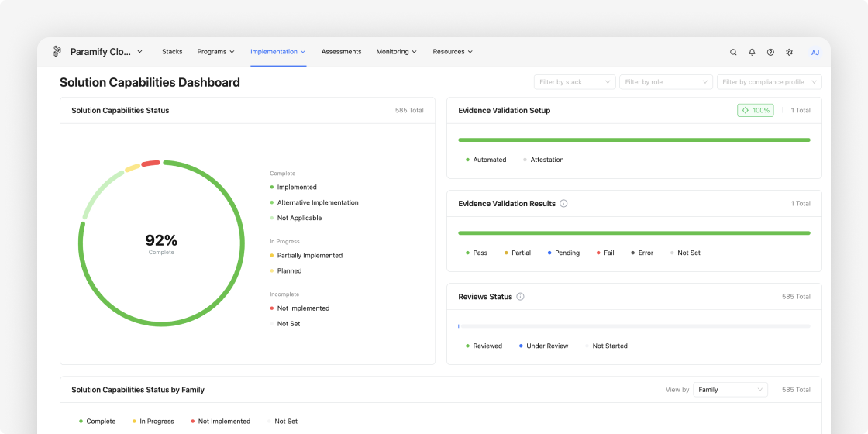Viewport: 868px width, 434px height.
Task: Toggle the Alternative Implementation legend item
Action: click(x=314, y=202)
